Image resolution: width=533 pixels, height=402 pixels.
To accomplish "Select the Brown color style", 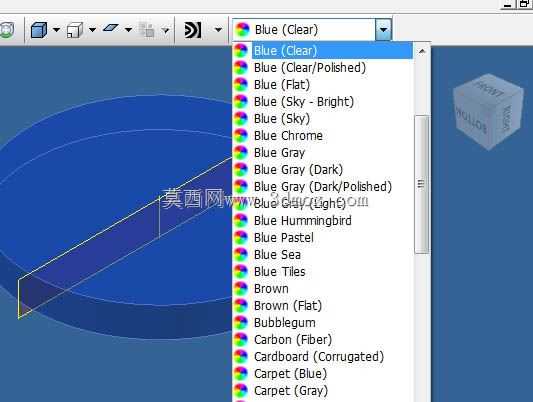I will click(x=323, y=289).
